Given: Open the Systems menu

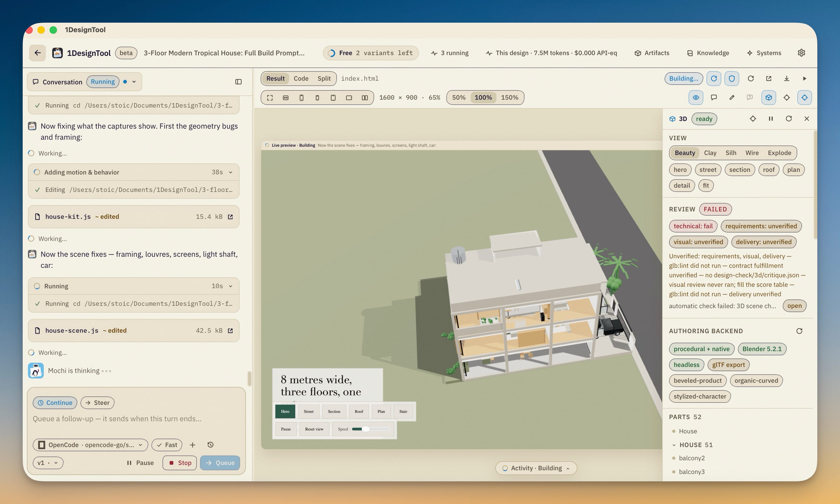Looking at the screenshot, I should pyautogui.click(x=764, y=53).
